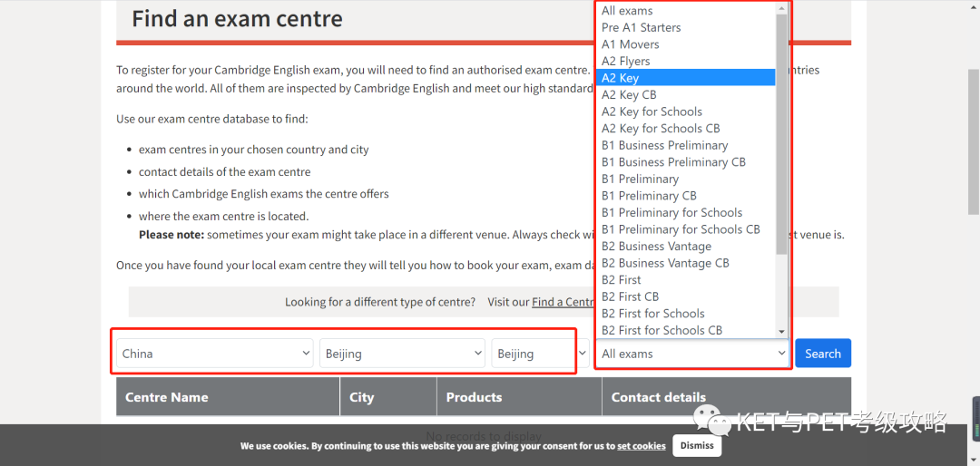Viewport: 980px width, 466px height.
Task: Choose 'Pre A1 Starters' from the list
Action: tap(686, 27)
